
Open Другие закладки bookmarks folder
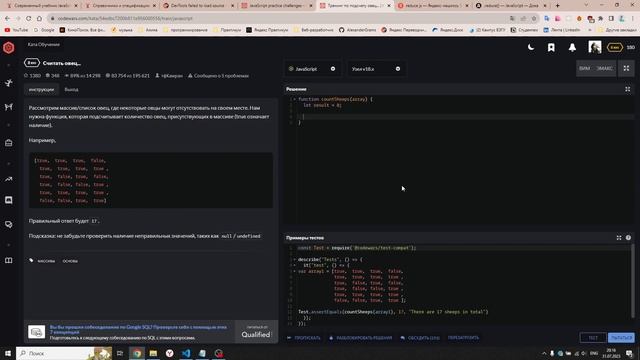pos(617,30)
